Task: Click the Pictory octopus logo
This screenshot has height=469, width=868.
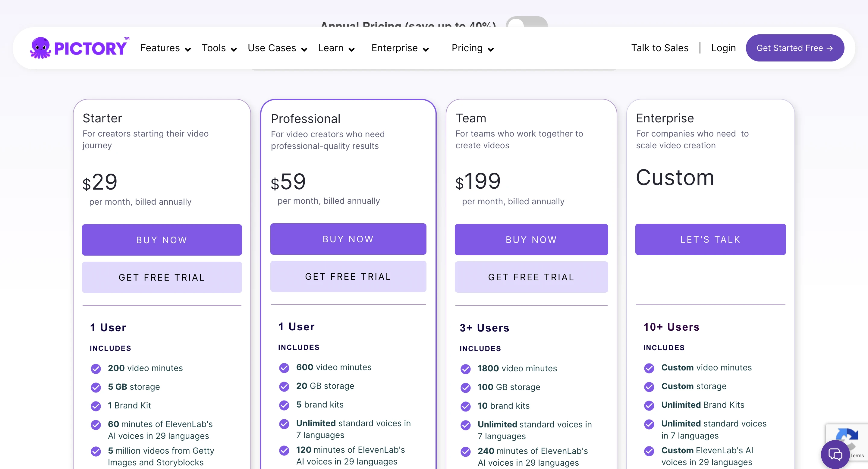Action: click(x=80, y=48)
